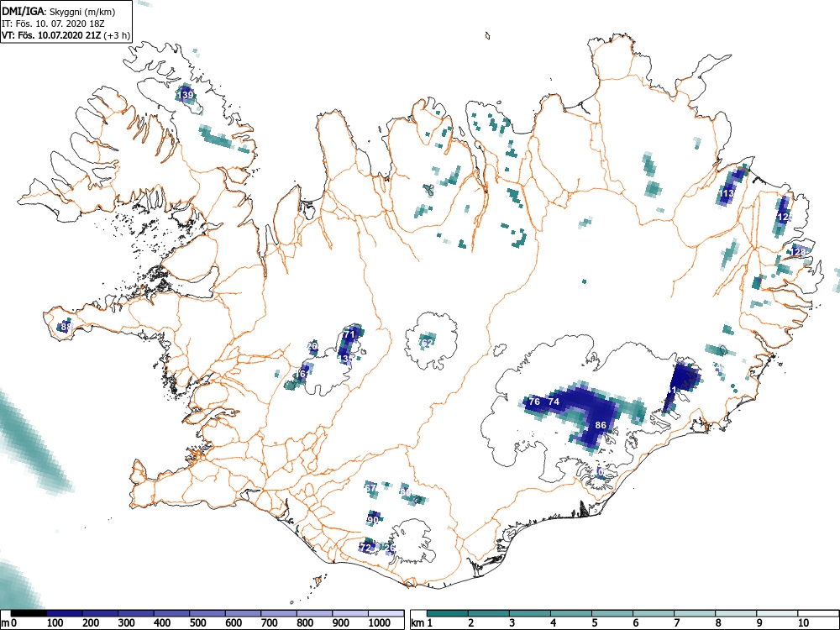
Task: Click the dark teal swatch for 1–2 km
Action: click(x=448, y=613)
